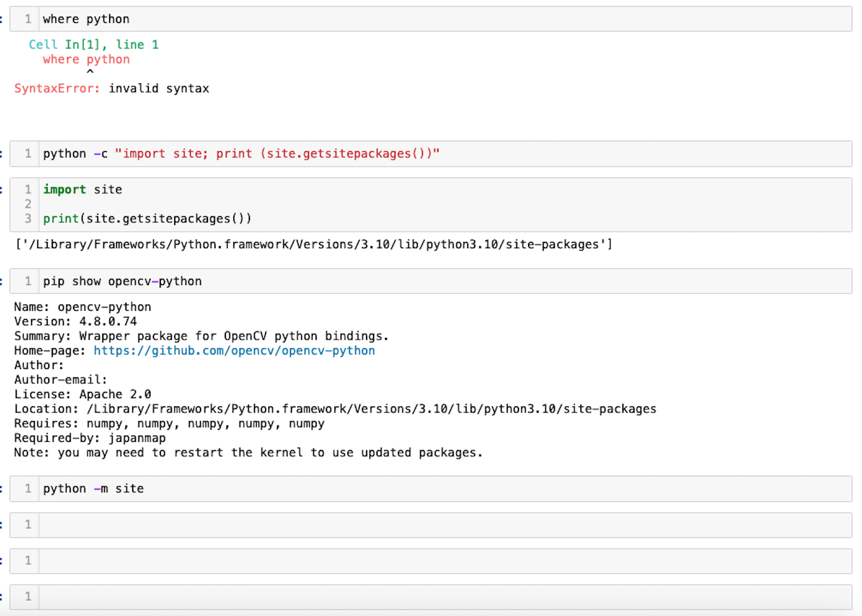The image size is (862, 616).
Task: Click line number 3 beside the print statement
Action: [28, 219]
